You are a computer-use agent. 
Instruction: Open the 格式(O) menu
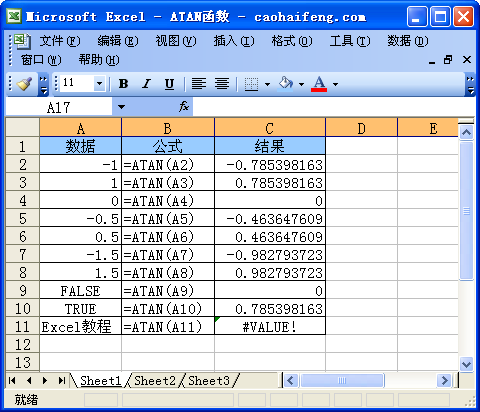[x=292, y=41]
